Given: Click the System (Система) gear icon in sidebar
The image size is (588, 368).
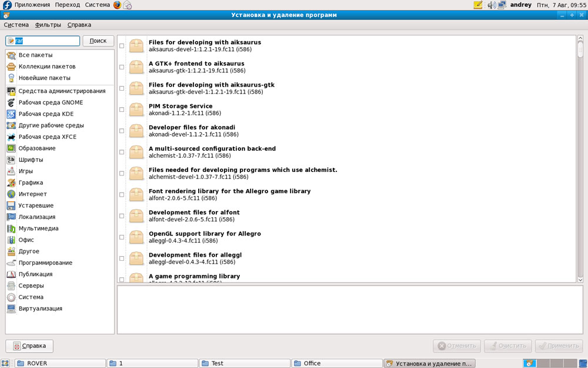Looking at the screenshot, I should (x=11, y=297).
